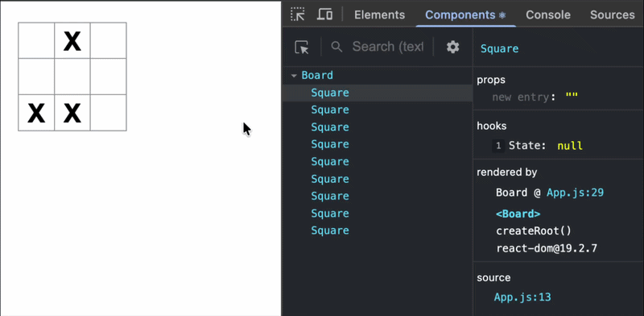Click the <Board> owner entry
The image size is (644, 316).
pyautogui.click(x=518, y=214)
